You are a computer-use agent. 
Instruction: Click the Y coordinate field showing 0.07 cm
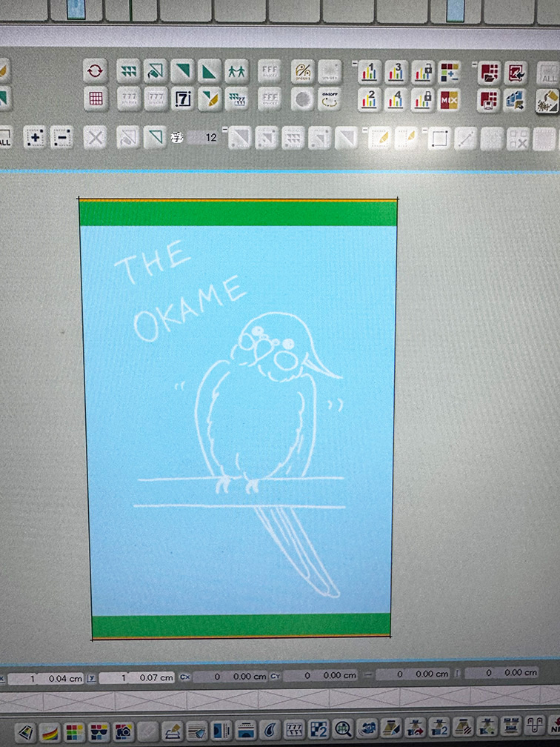click(x=137, y=677)
